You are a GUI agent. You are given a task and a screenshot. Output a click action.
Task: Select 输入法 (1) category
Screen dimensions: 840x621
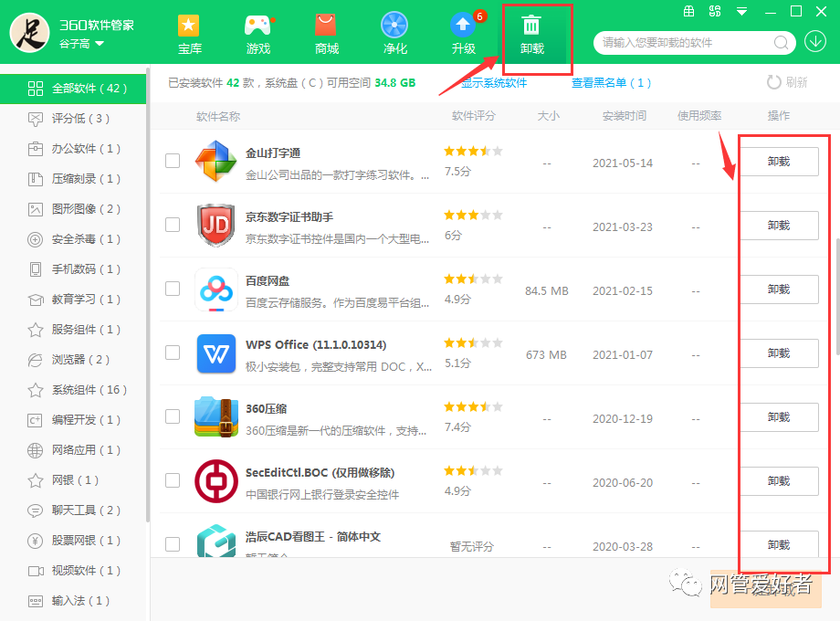[73, 601]
